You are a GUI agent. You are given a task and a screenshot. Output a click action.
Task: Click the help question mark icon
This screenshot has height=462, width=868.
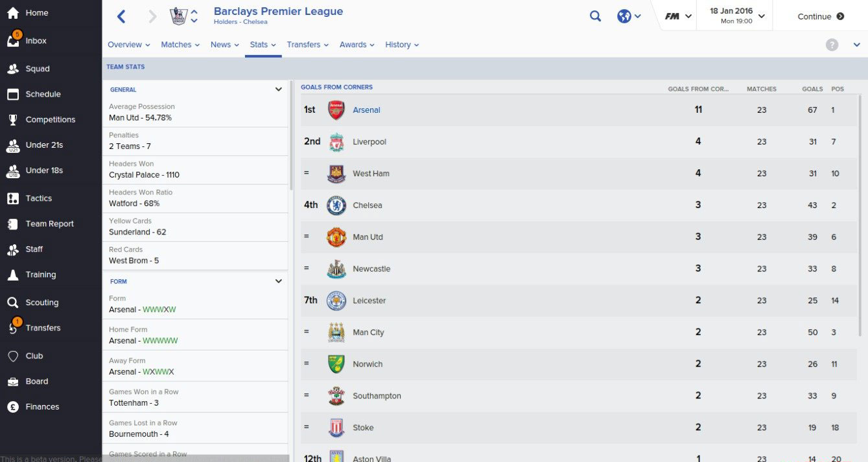click(x=832, y=45)
